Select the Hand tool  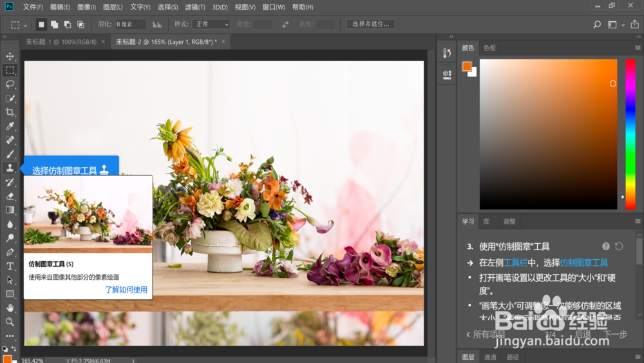click(10, 308)
